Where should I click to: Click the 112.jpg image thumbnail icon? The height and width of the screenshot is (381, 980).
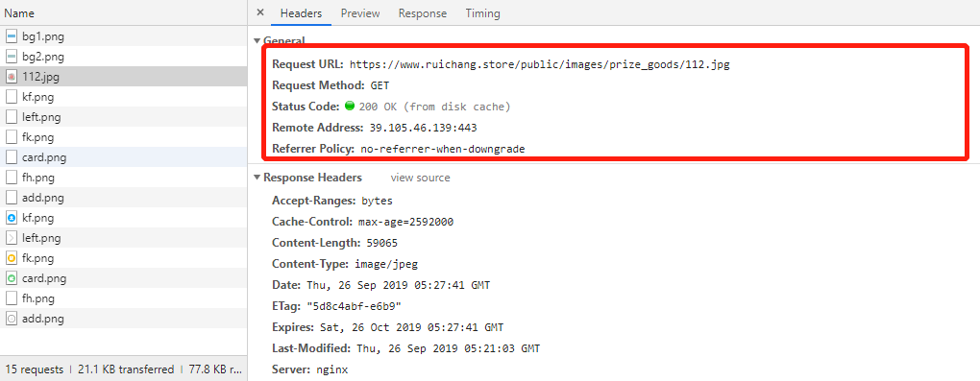tap(12, 77)
